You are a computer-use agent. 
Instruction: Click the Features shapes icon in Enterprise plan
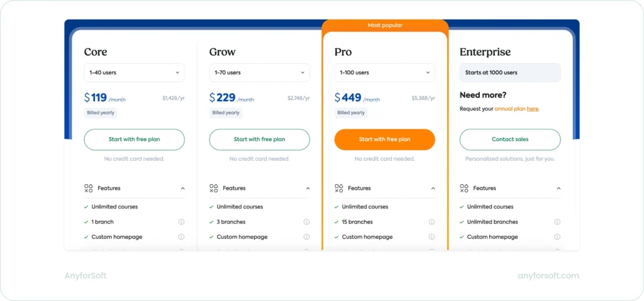(x=464, y=188)
